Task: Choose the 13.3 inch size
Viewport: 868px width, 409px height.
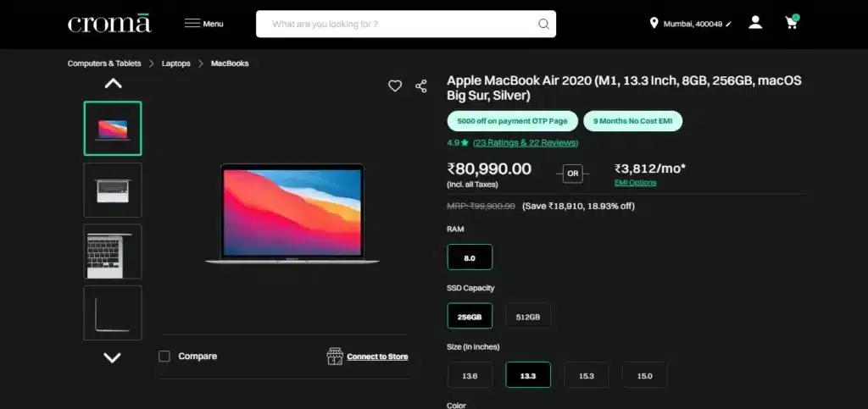Action: [527, 375]
